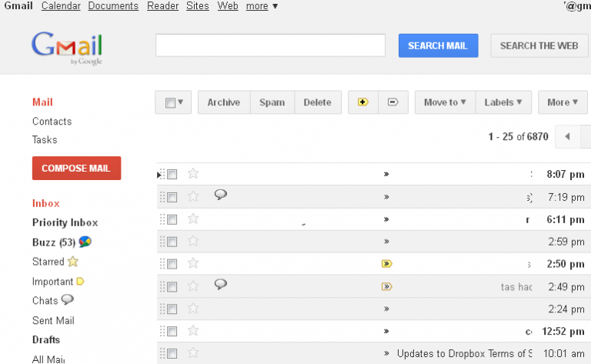The image size is (591, 364).
Task: Open the Labels dropdown
Action: (503, 102)
